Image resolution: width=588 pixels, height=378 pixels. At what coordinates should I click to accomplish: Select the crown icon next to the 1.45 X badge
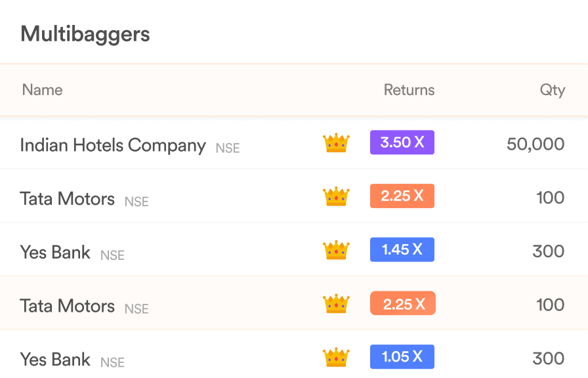pyautogui.click(x=336, y=250)
